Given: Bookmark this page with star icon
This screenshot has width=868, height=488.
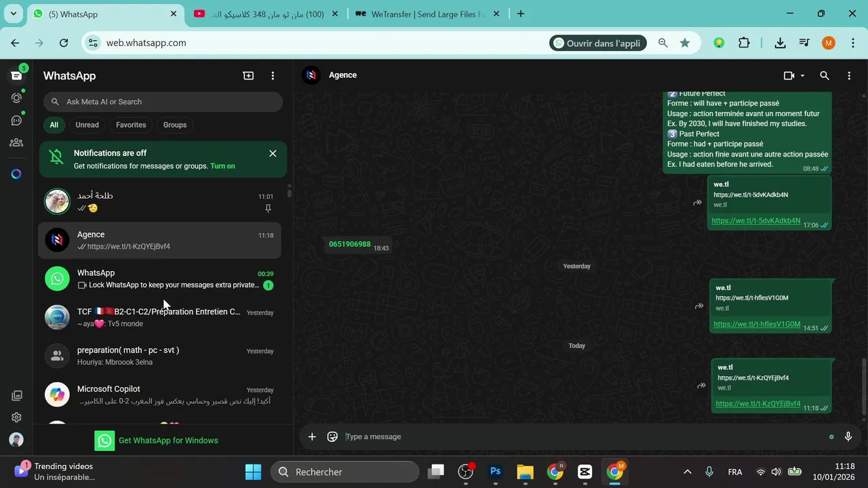Looking at the screenshot, I should (685, 43).
